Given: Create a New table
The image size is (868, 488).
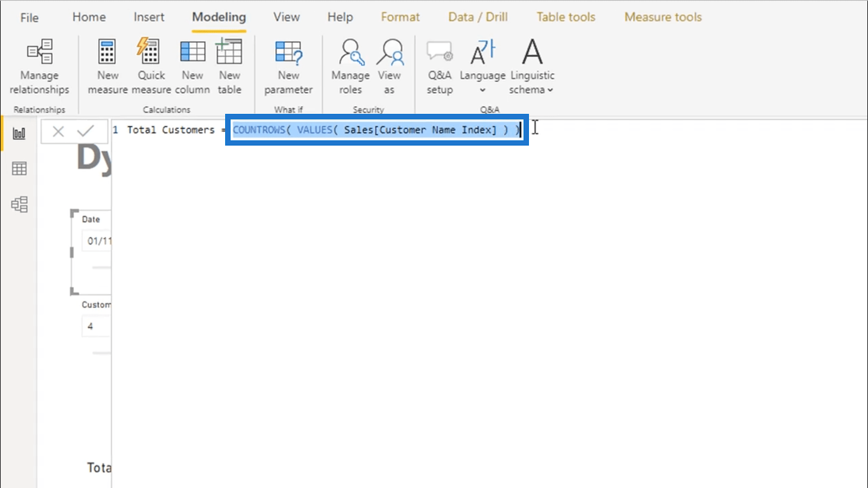Looking at the screenshot, I should coord(229,67).
